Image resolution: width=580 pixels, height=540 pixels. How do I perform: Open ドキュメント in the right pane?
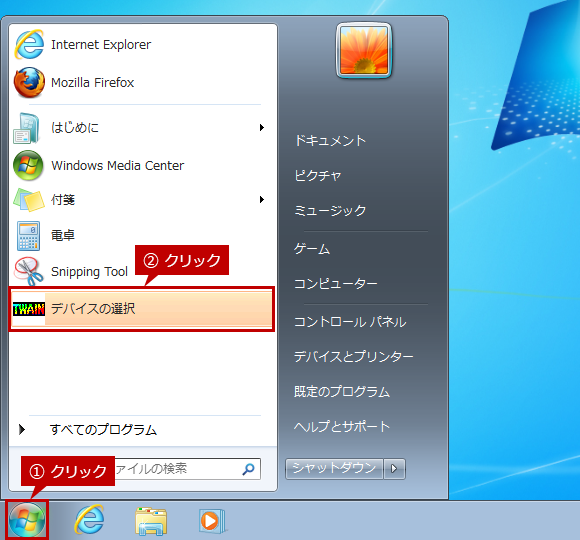click(x=330, y=141)
